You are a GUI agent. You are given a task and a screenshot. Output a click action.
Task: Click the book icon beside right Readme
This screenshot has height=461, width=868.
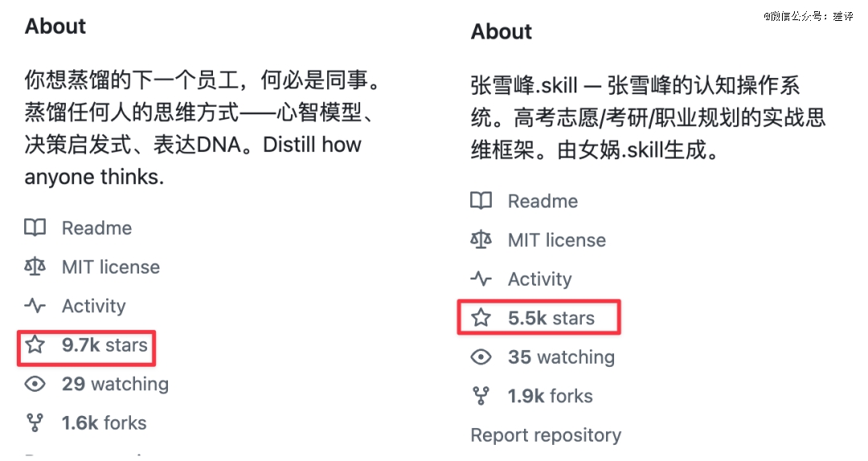pos(481,201)
